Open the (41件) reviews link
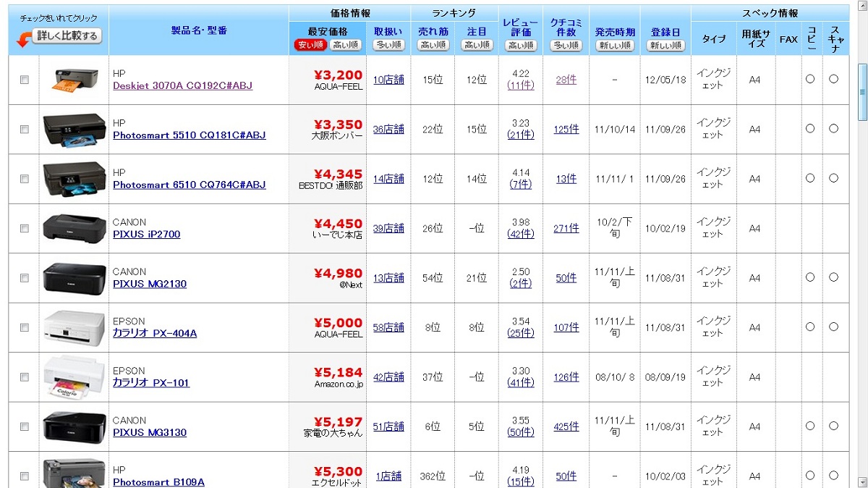 [x=521, y=382]
